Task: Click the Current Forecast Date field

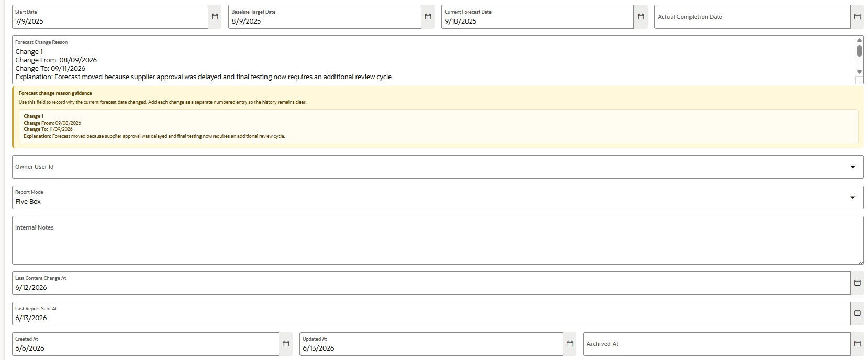Action: click(538, 17)
